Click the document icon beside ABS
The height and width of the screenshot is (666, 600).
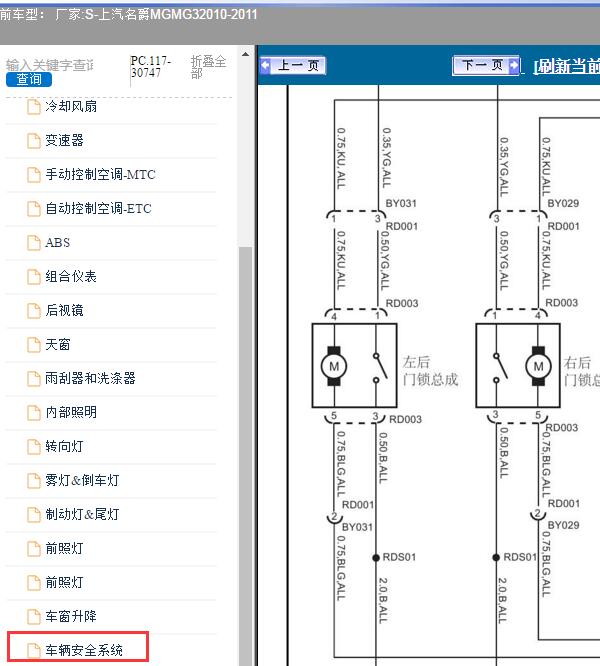34,243
